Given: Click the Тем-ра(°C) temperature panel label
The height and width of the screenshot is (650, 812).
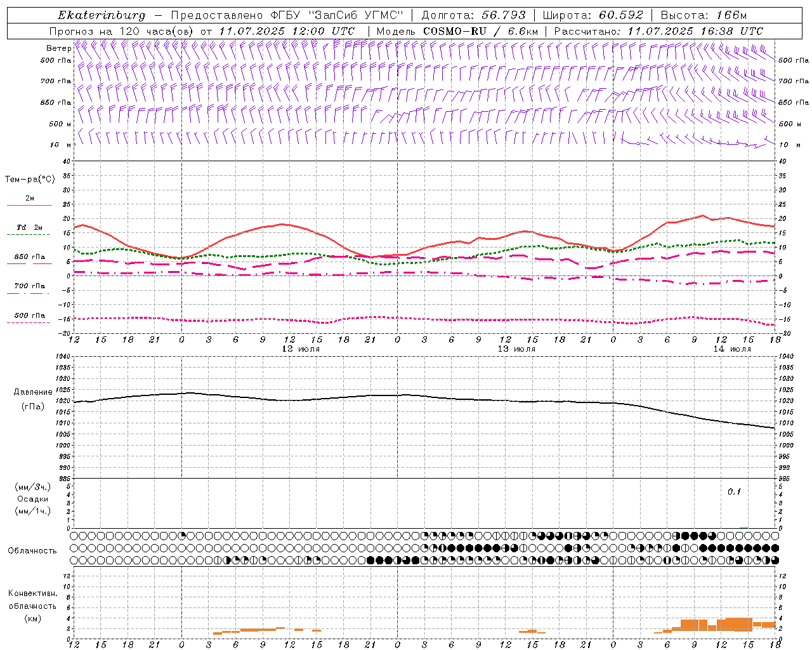Looking at the screenshot, I should (30, 180).
